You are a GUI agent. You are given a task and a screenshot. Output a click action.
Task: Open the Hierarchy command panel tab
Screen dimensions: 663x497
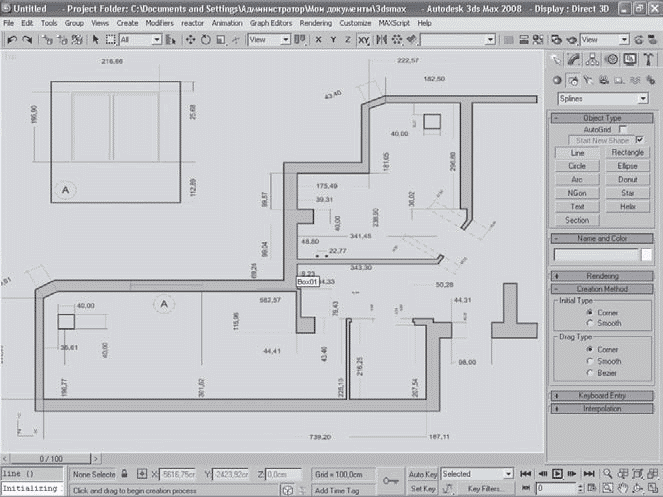[x=596, y=59]
